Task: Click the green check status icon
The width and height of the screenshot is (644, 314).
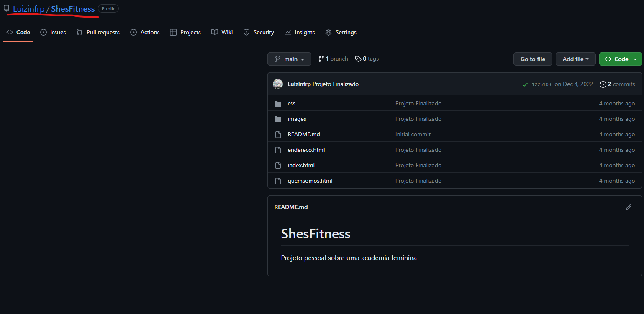Action: point(525,84)
